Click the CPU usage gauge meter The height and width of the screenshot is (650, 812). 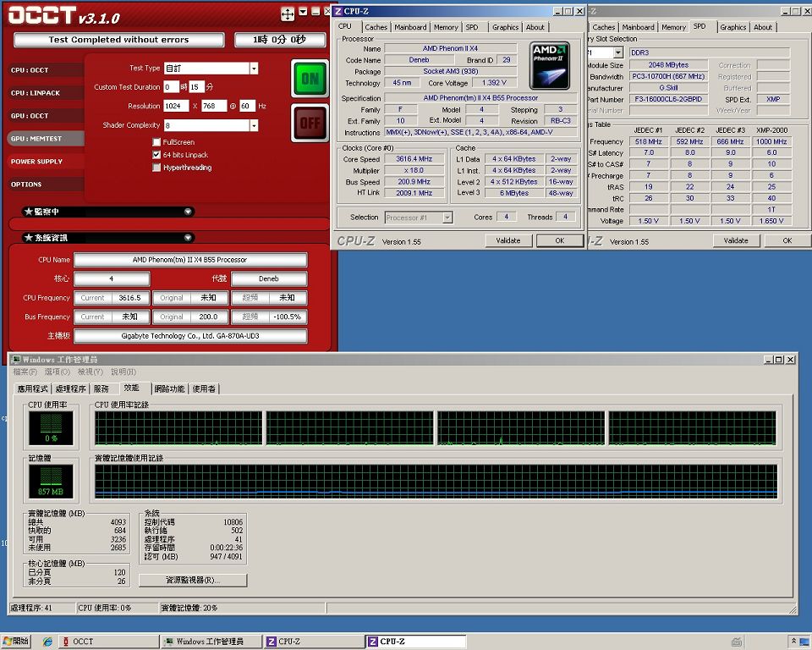(x=51, y=427)
